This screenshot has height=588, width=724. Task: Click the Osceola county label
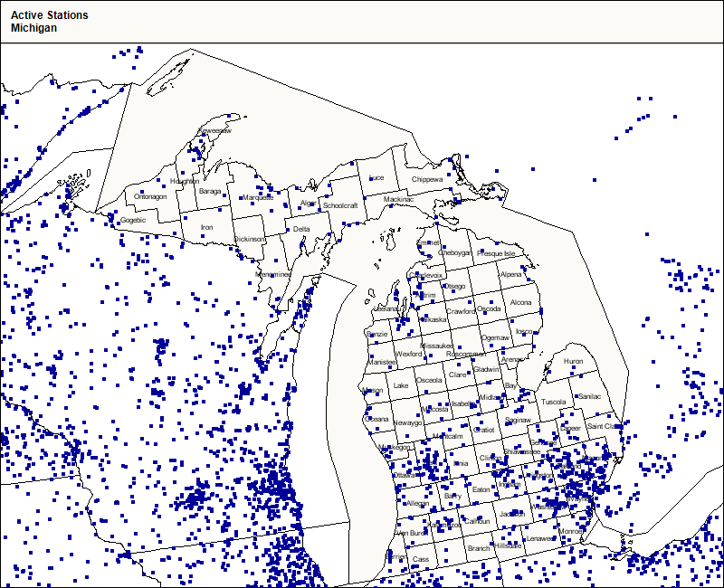(x=429, y=380)
